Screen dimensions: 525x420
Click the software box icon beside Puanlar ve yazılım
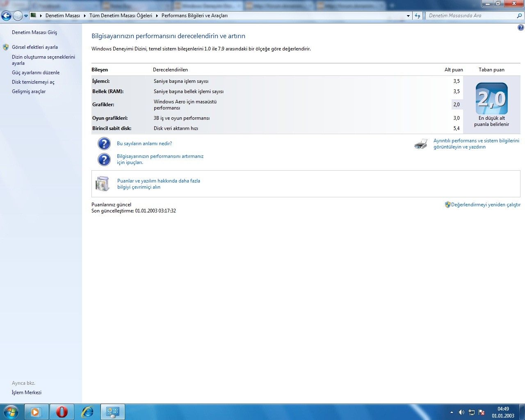103,184
